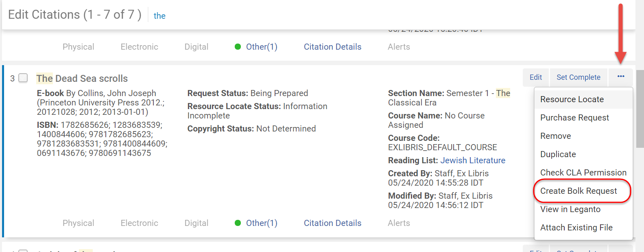The width and height of the screenshot is (644, 252).
Task: Open Digital tab in row above citation 3
Action: [x=196, y=47]
